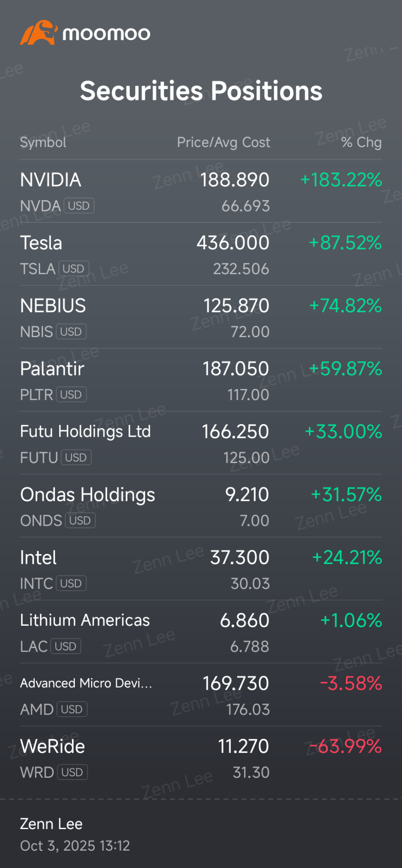
Task: Click the Zenn Lee username at bottom
Action: click(x=51, y=824)
